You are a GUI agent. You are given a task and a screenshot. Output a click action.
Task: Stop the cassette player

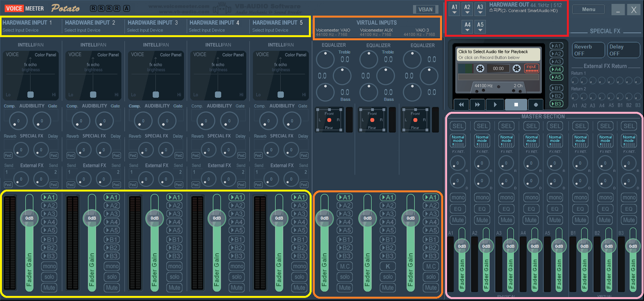click(x=516, y=104)
